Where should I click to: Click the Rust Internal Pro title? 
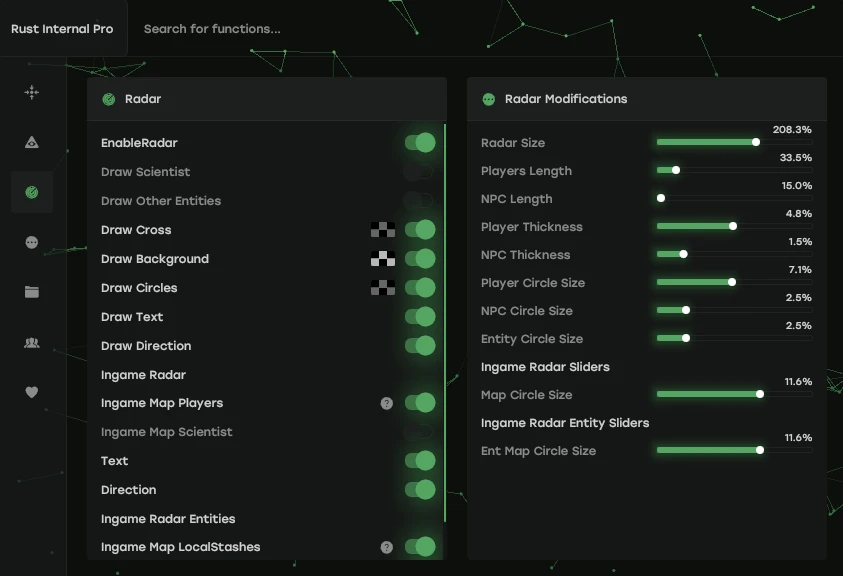pyautogui.click(x=62, y=29)
